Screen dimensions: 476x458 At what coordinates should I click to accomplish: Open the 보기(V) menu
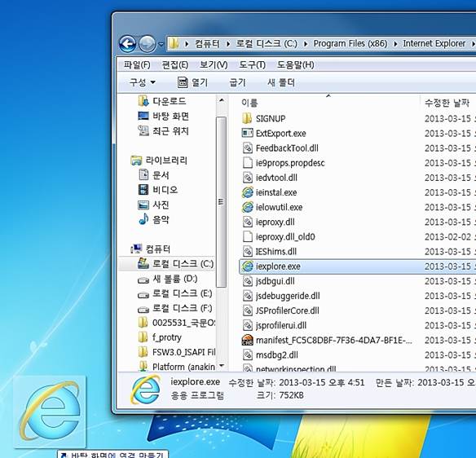[214, 64]
